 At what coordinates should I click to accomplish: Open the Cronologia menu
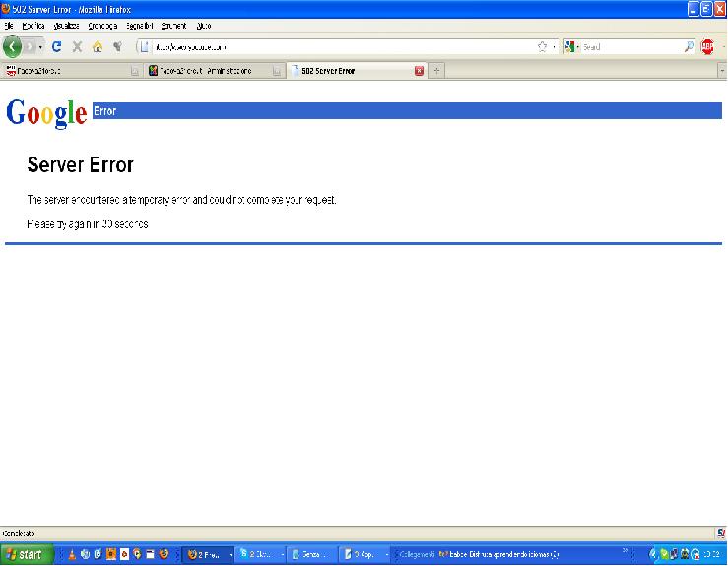click(102, 26)
